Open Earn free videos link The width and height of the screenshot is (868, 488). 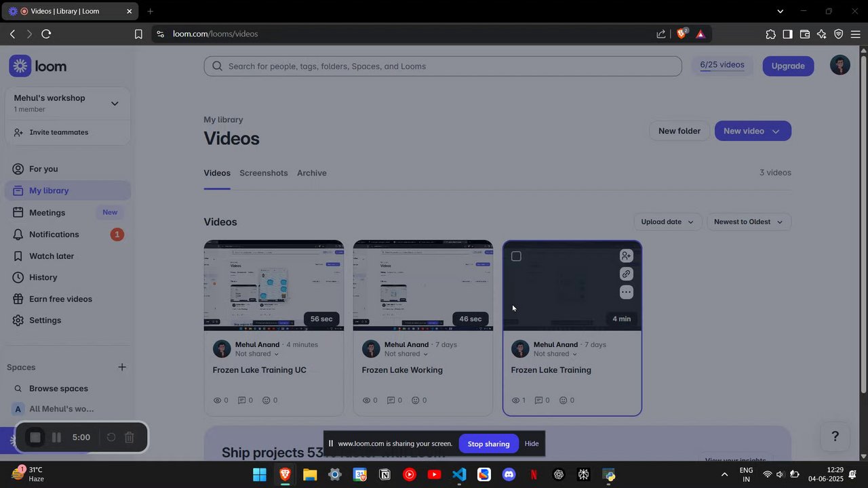coord(68,299)
